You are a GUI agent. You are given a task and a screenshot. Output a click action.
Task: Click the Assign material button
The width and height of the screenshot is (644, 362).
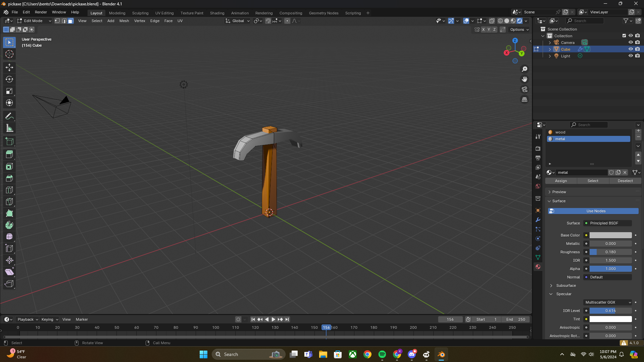[x=561, y=181]
